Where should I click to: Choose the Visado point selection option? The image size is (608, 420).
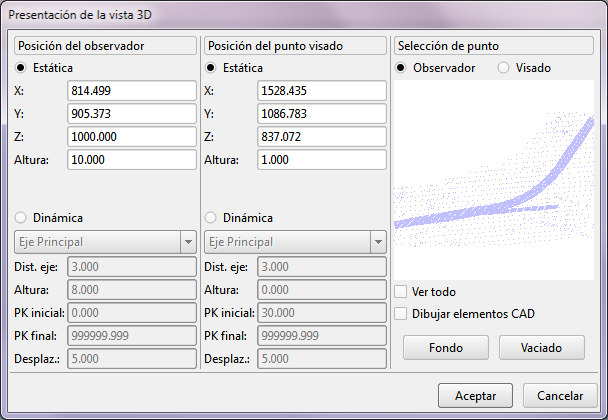[x=503, y=68]
